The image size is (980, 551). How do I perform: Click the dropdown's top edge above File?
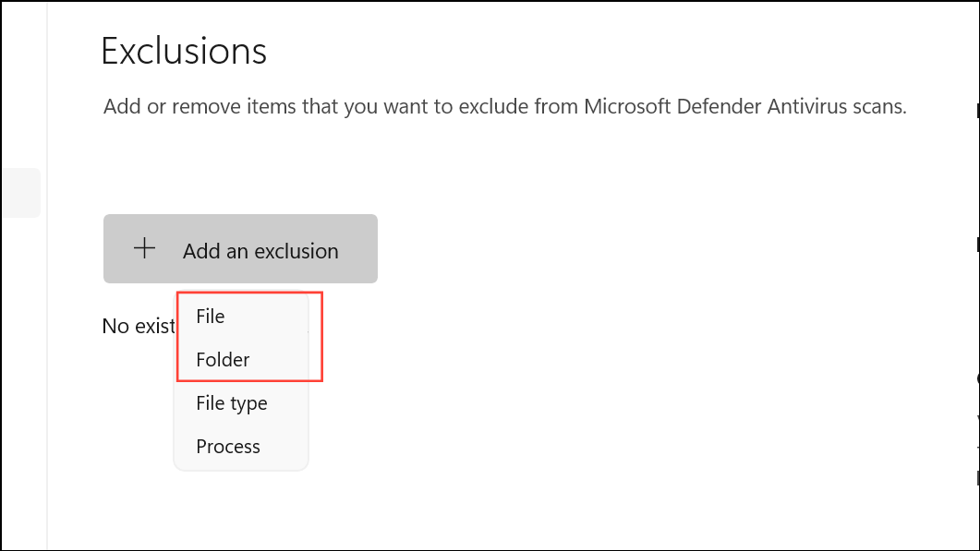241,293
